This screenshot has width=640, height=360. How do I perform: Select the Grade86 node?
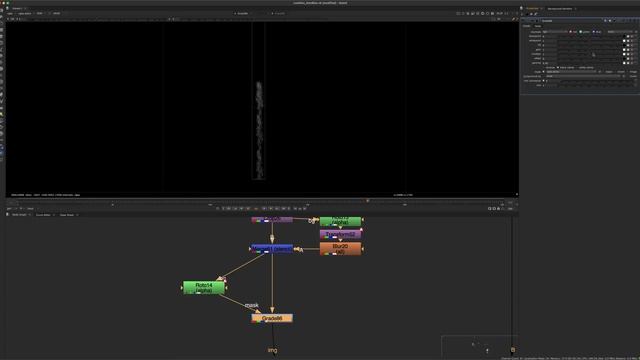(x=272, y=318)
